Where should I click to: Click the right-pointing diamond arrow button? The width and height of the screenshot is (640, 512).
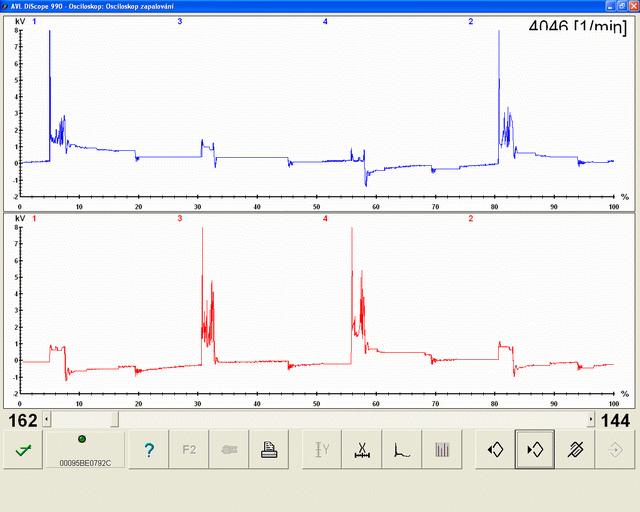click(x=534, y=450)
